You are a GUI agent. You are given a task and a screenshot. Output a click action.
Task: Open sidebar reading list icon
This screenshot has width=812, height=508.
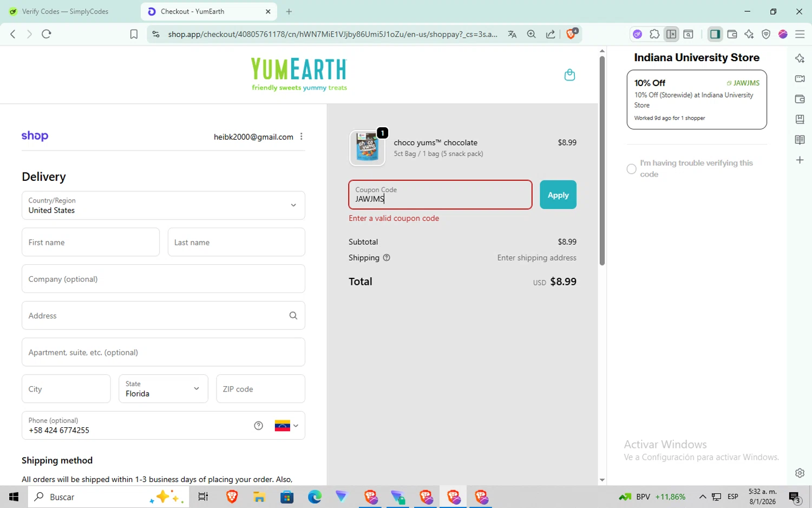pyautogui.click(x=800, y=140)
